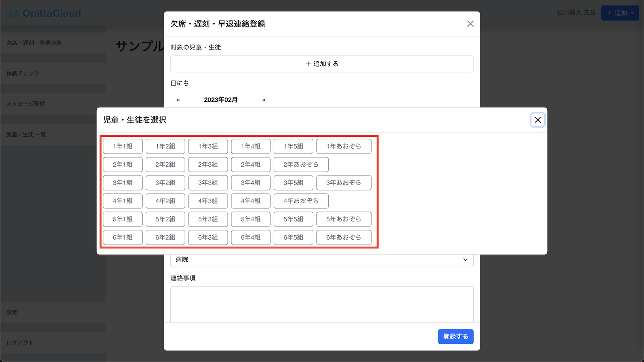The height and width of the screenshot is (362, 644).
Task: Pick the 3年あおぞら class
Action: point(344,183)
